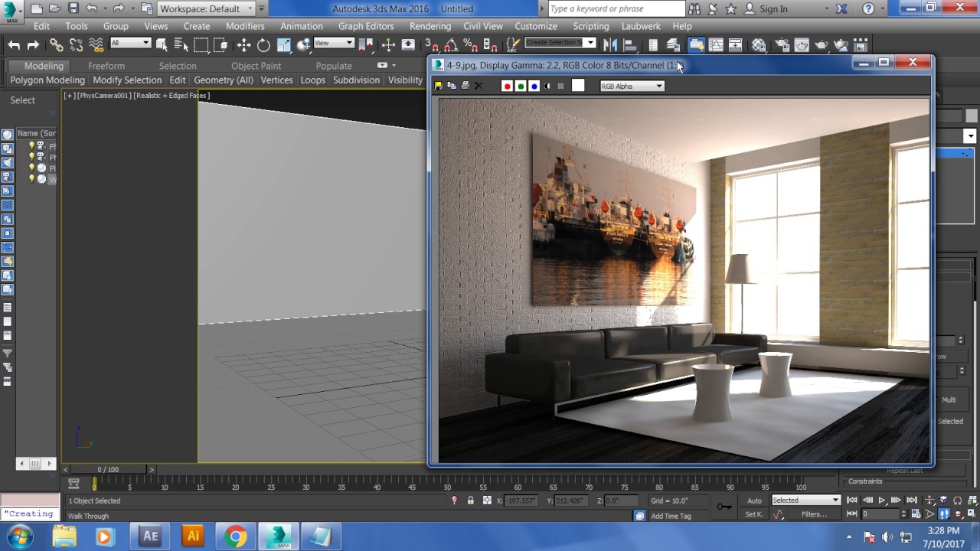Viewport: 980px width, 551px height.
Task: Click Add Time Tag
Action: tap(671, 516)
